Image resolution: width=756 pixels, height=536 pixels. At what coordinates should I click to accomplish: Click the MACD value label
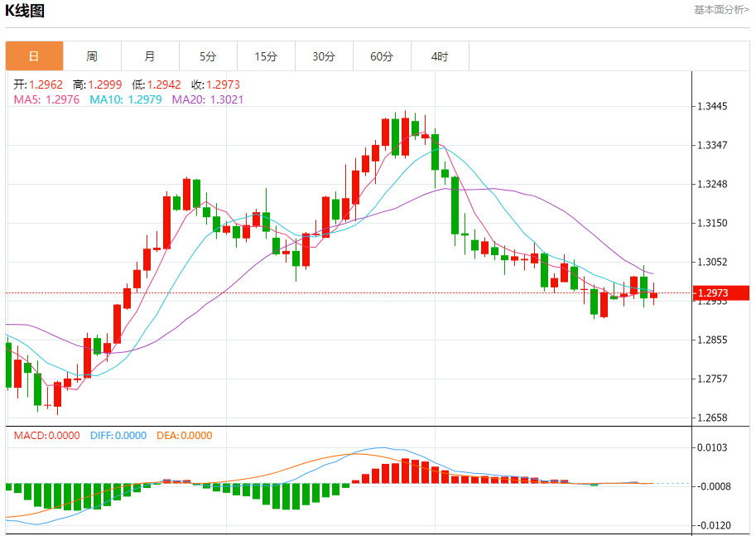tap(46, 435)
